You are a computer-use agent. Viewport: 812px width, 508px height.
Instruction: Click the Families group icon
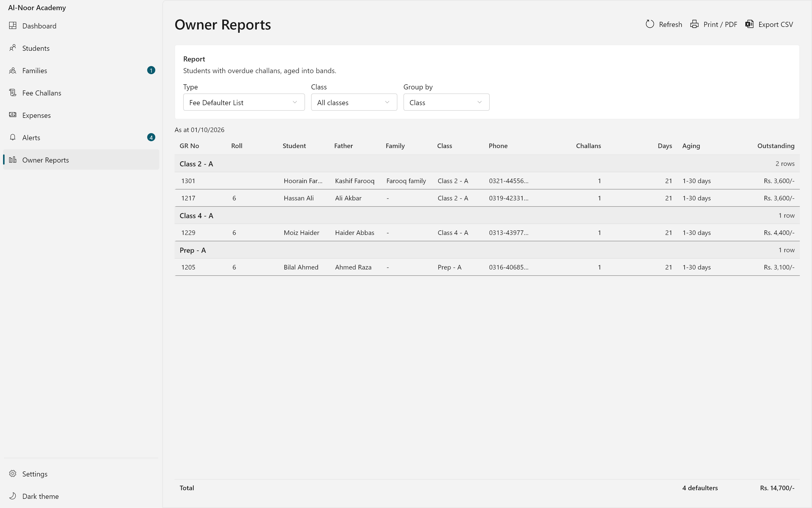pyautogui.click(x=13, y=71)
